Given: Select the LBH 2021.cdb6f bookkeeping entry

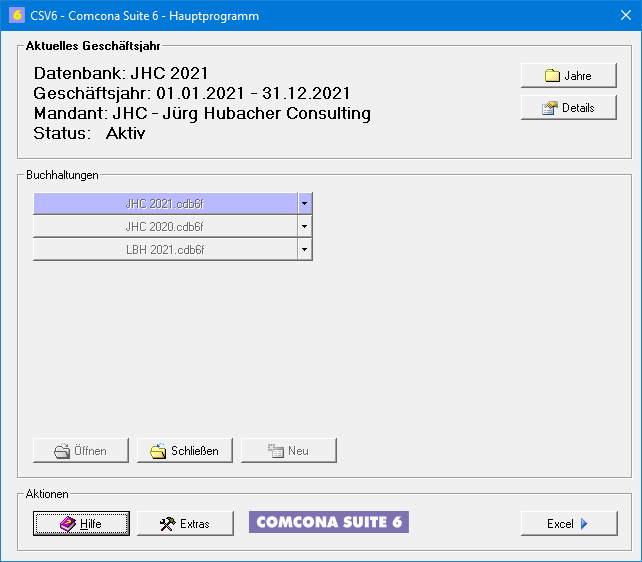Looking at the screenshot, I should pyautogui.click(x=165, y=249).
